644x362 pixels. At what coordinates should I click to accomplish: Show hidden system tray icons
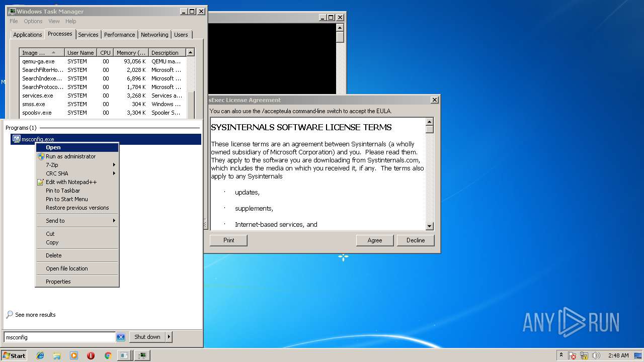tap(561, 355)
